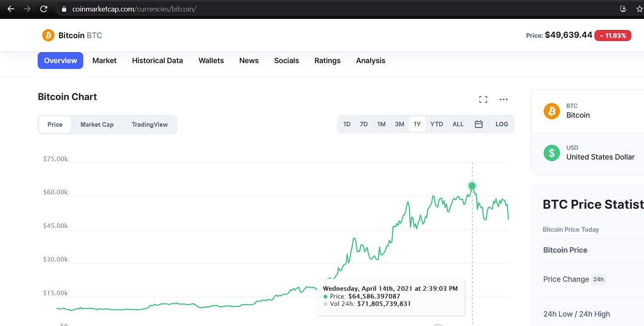644x326 pixels.
Task: Click the "24h Low / 24h High" label
Action: [x=576, y=314]
